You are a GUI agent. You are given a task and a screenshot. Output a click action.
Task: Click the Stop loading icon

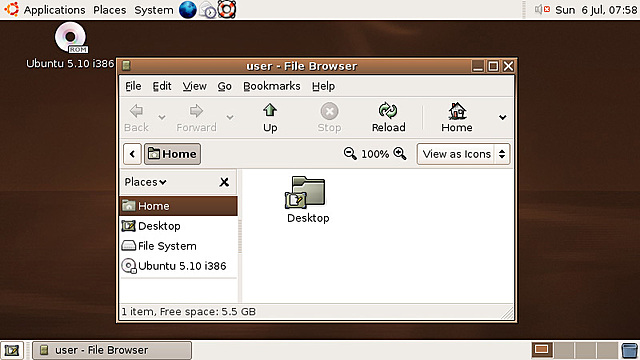click(329, 118)
